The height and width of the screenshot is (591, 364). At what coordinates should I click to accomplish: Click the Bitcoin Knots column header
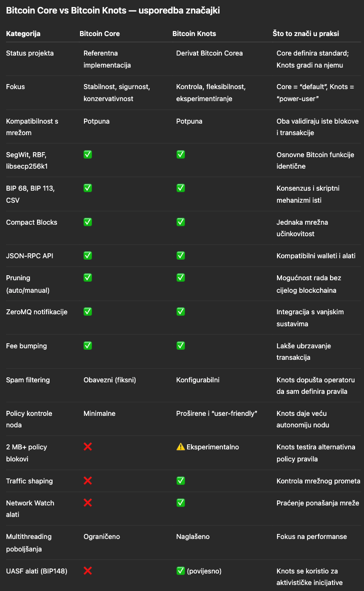coord(195,34)
